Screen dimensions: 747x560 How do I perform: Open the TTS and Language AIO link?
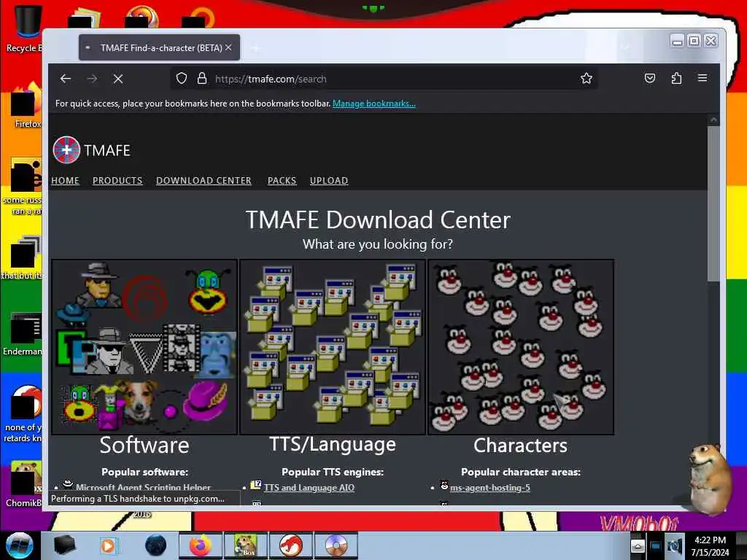pos(309,488)
